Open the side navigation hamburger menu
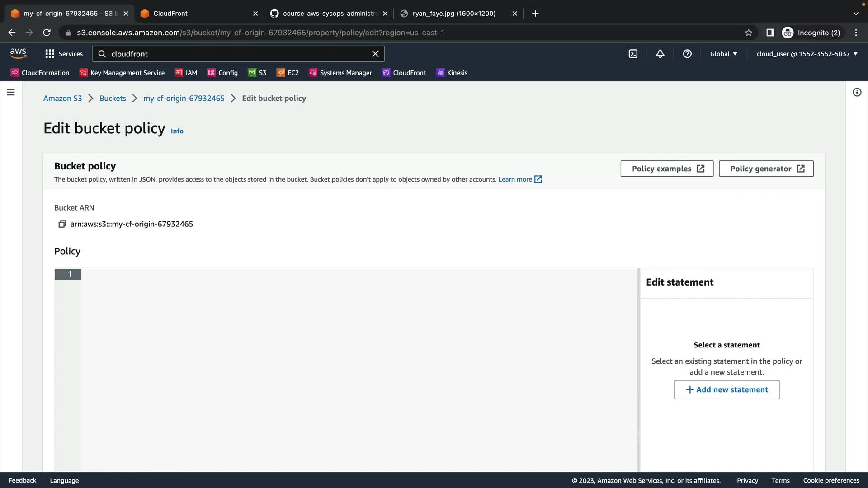Image resolution: width=868 pixels, height=488 pixels. click(x=11, y=92)
